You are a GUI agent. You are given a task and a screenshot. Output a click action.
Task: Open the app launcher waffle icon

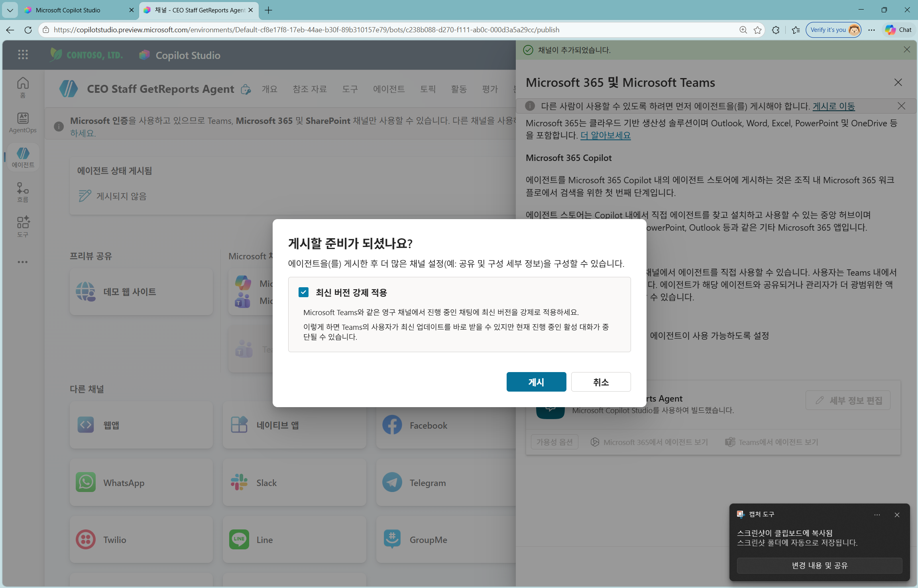pyautogui.click(x=23, y=55)
